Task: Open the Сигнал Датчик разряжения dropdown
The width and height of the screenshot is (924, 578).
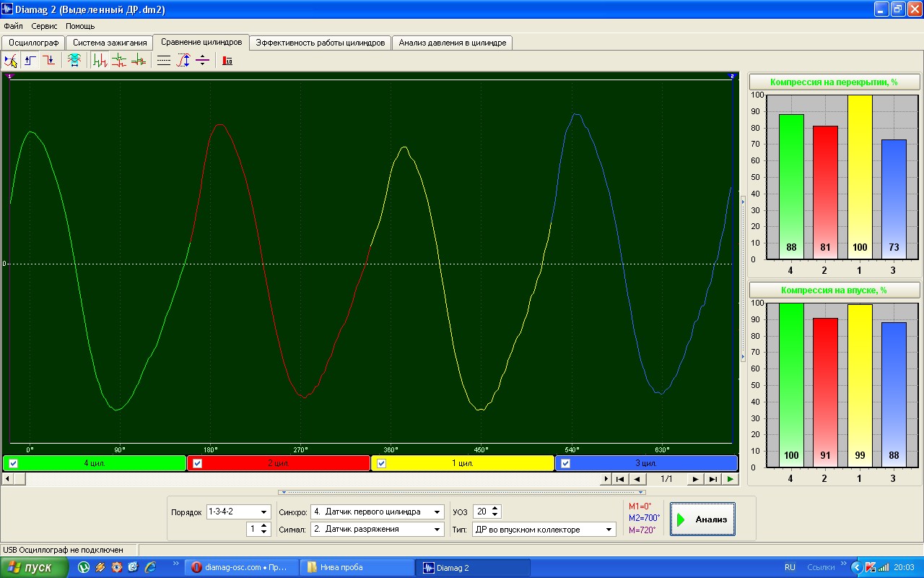Action: coord(437,530)
